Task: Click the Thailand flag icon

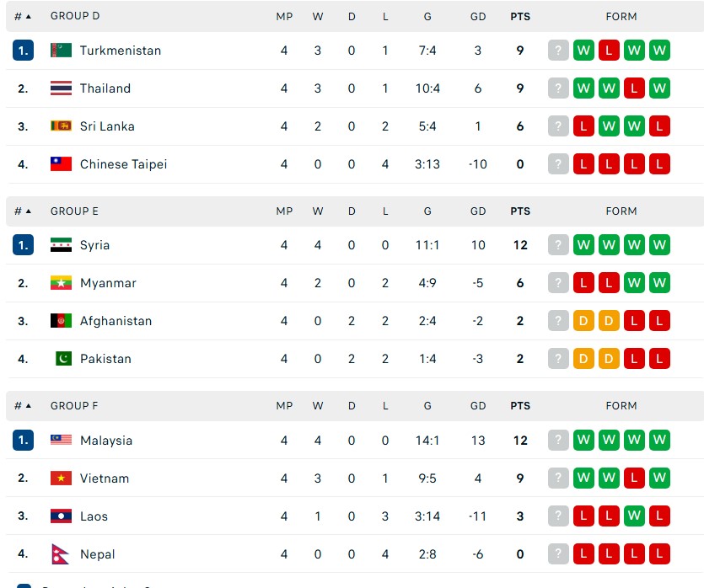Action: point(61,88)
